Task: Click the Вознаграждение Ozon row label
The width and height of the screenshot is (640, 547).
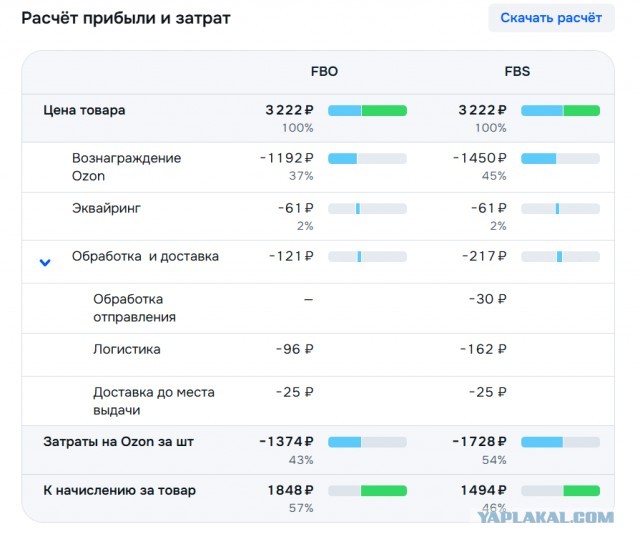Action: click(x=126, y=167)
